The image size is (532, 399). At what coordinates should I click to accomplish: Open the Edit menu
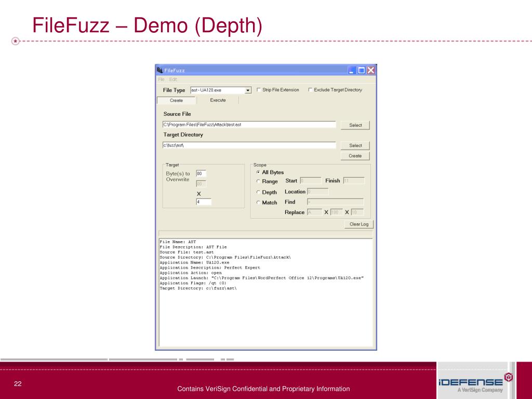point(173,79)
